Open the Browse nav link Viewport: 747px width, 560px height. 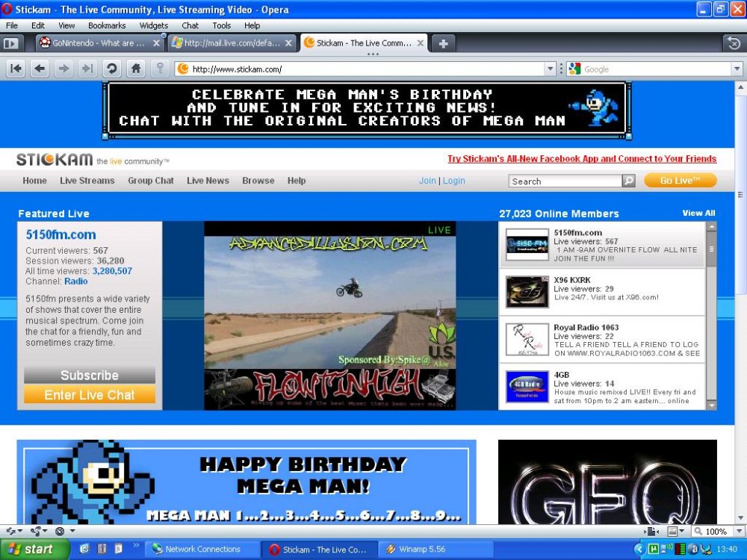click(x=258, y=181)
